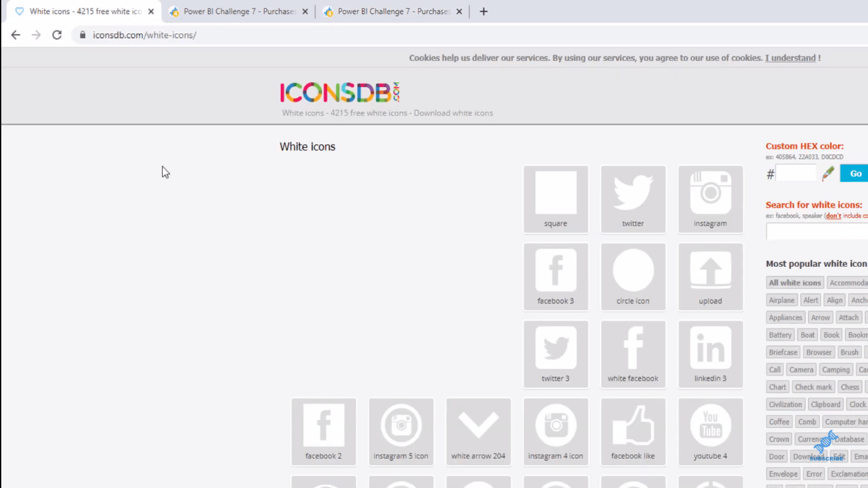
Task: Focus the custom HEX color input
Action: click(796, 173)
